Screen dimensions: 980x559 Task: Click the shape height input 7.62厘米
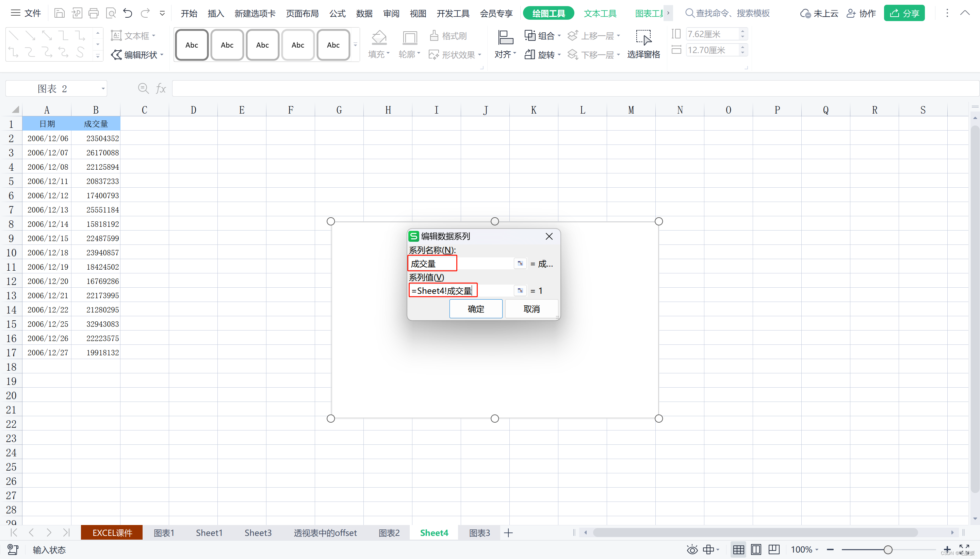pos(712,34)
